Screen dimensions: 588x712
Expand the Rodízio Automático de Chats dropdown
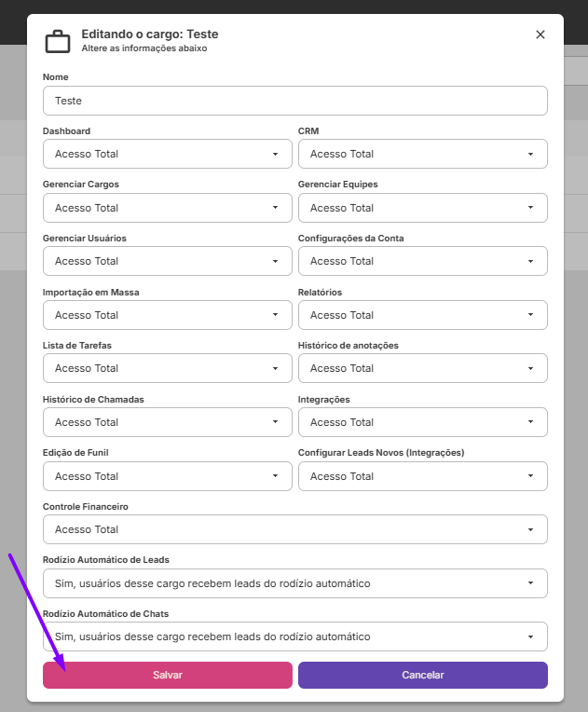(295, 637)
